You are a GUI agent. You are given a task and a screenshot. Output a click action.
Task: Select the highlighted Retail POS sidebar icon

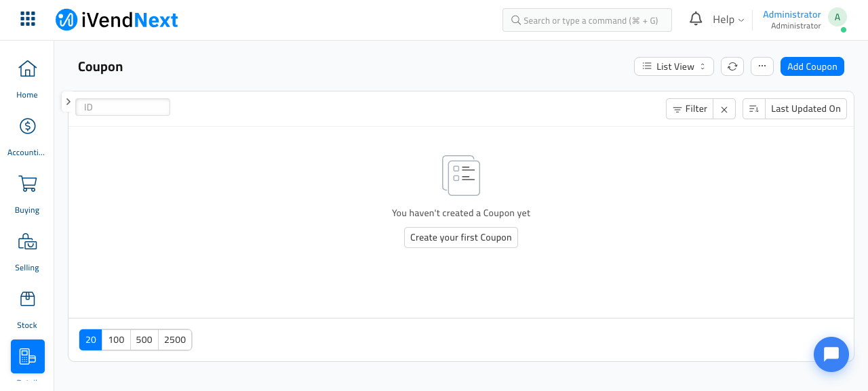pos(28,356)
